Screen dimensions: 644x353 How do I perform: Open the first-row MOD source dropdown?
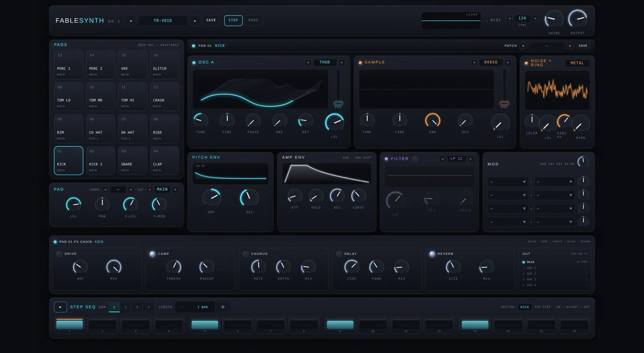508,182
